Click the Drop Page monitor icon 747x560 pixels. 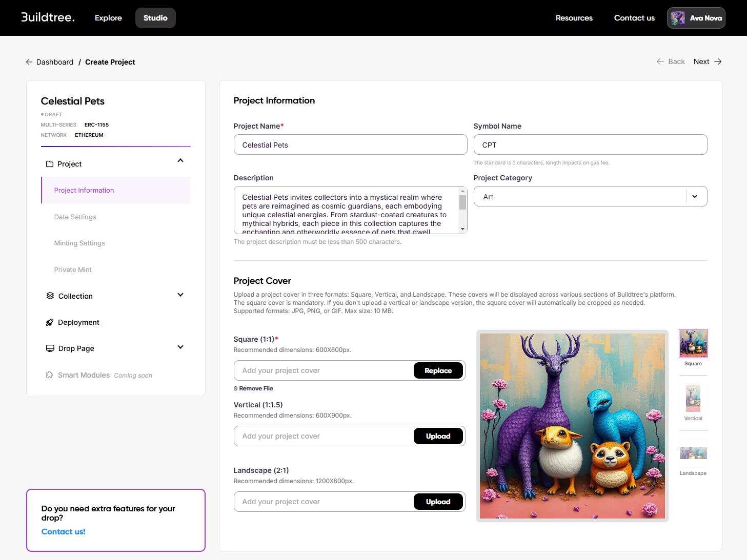[x=50, y=348]
